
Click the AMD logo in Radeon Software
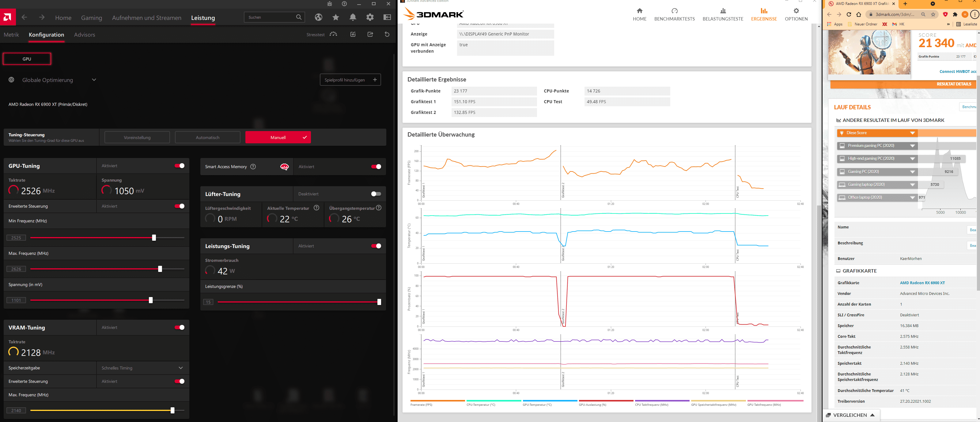click(x=8, y=17)
